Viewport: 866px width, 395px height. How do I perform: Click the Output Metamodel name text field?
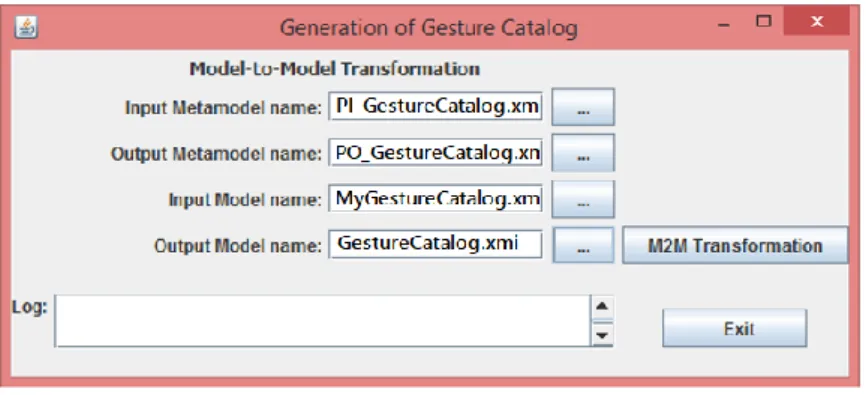tap(435, 153)
